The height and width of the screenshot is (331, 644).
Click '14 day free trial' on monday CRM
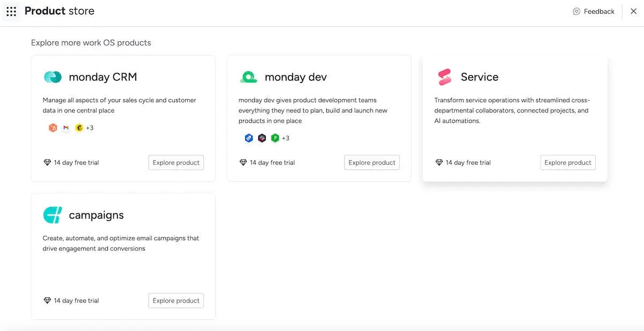76,162
